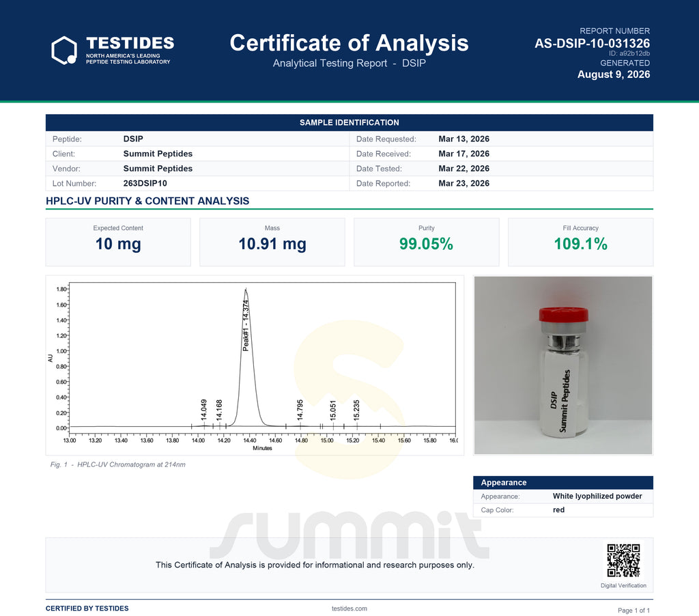This screenshot has height=616, width=699.
Task: Select the Client value Summit Peptides
Action: click(x=158, y=154)
